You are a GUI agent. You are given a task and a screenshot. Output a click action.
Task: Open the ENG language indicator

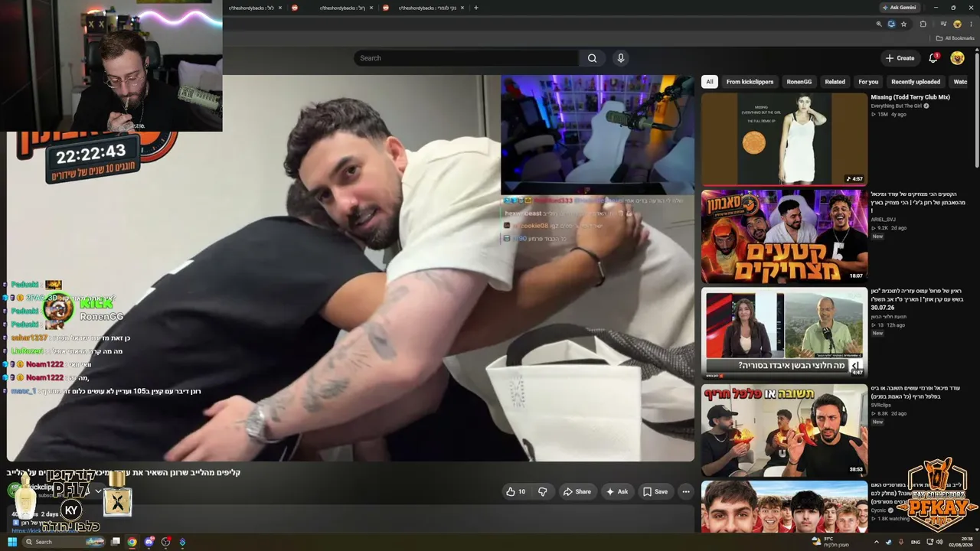click(x=916, y=542)
